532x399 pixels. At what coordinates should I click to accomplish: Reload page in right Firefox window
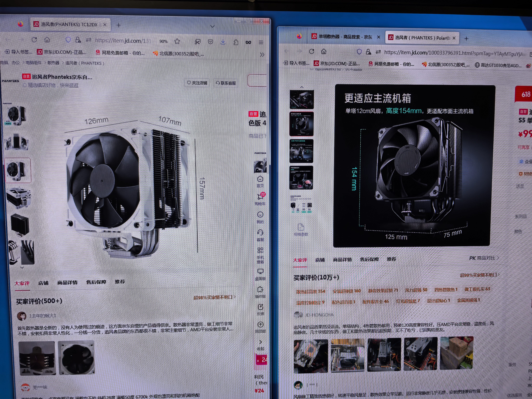312,51
